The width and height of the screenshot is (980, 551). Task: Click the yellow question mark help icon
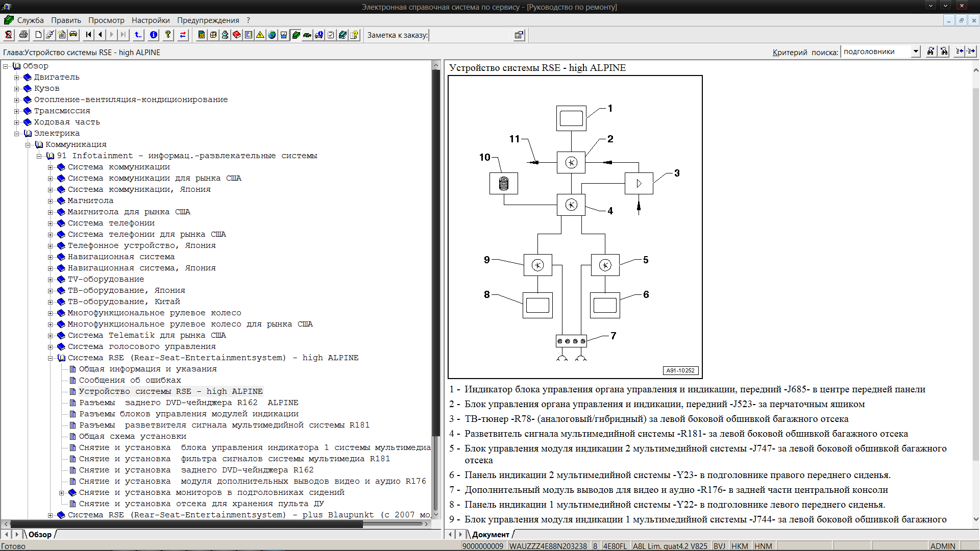pyautogui.click(x=168, y=35)
